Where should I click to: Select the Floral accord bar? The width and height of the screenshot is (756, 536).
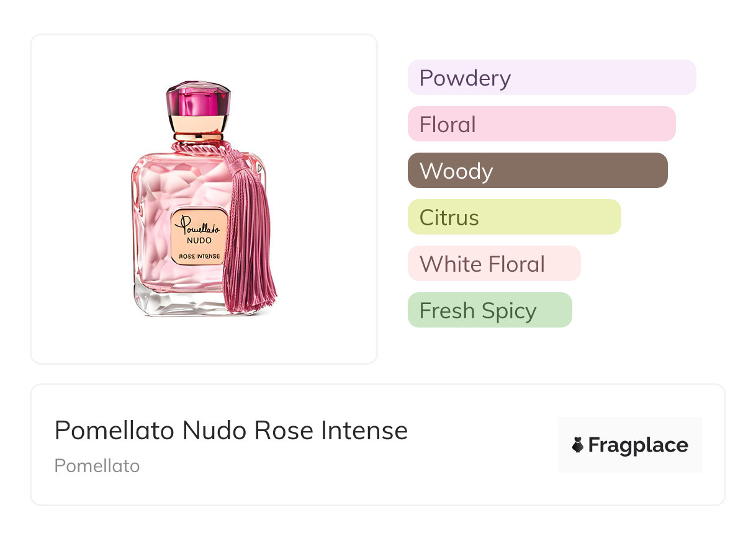[x=541, y=124]
